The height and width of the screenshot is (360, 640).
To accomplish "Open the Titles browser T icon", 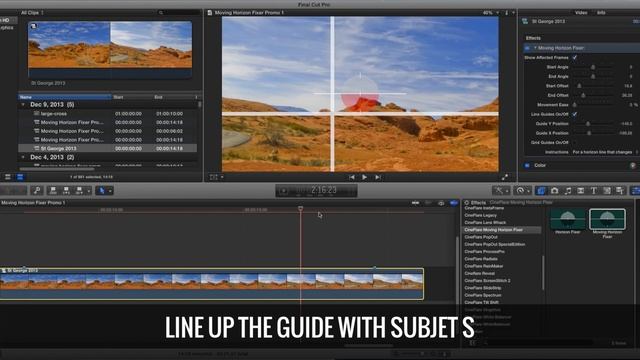I will pyautogui.click(x=593, y=191).
